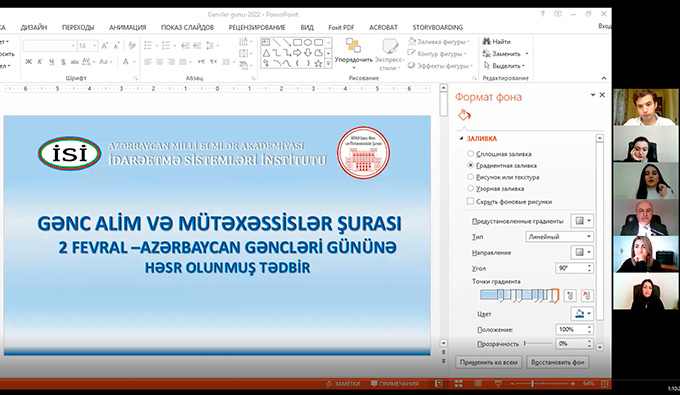Check Скрыть фоновые рисунки checkbox
The height and width of the screenshot is (395, 680).
click(x=471, y=201)
